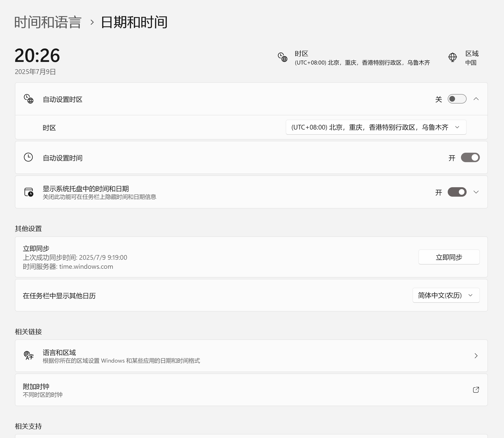Viewport: 504px width, 438px height.
Task: Click 在任务栏中显示其他日历 label
Action: tap(59, 296)
